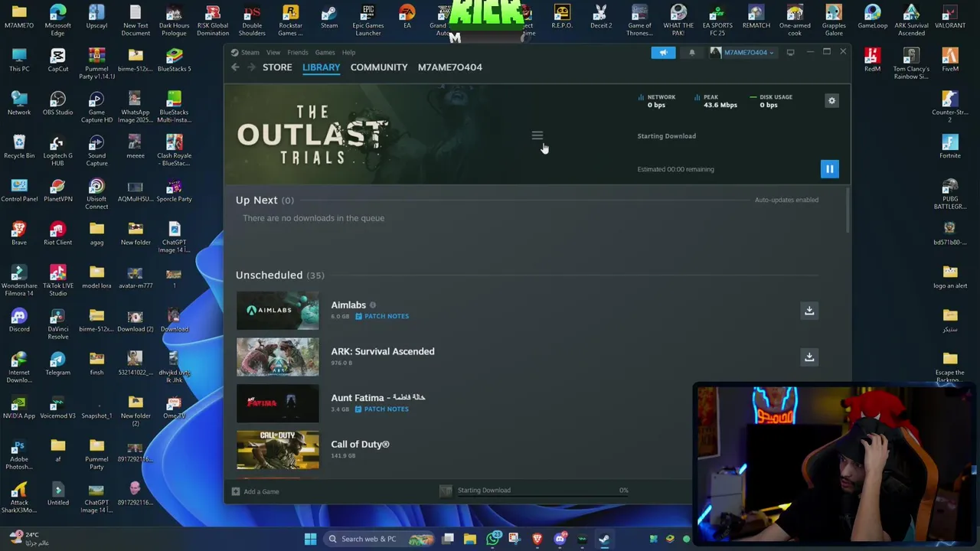Open VALORANT desktop shortcut
The image size is (980, 551).
coord(950,16)
